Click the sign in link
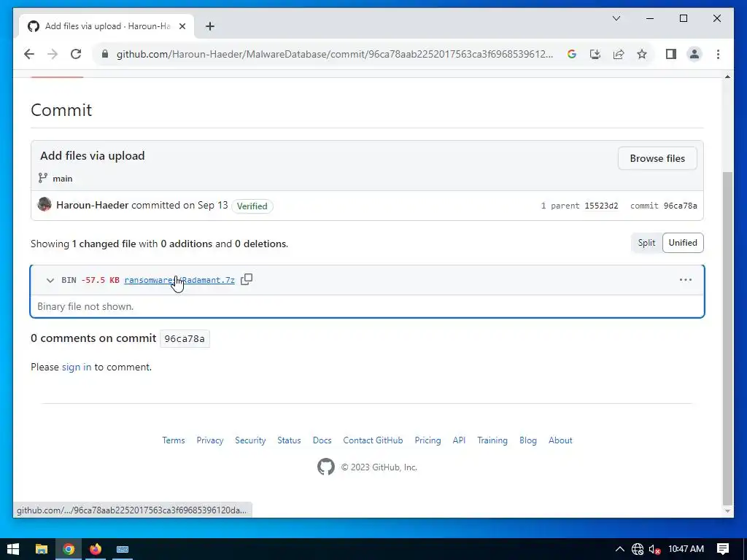This screenshot has width=747, height=560. click(76, 367)
